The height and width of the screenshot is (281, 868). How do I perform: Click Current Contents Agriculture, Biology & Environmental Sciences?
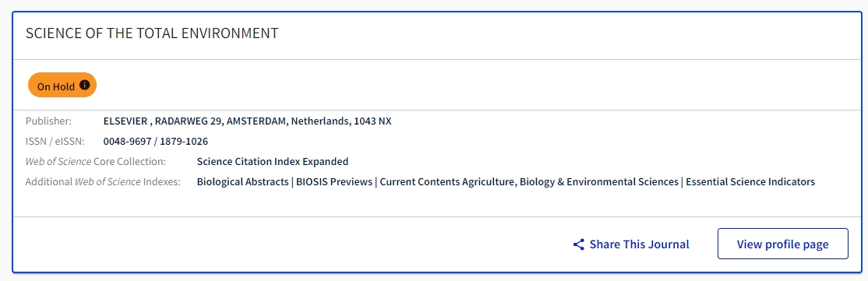tap(529, 181)
